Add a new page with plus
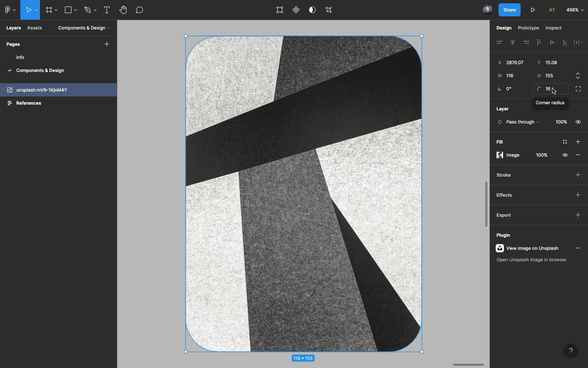588x368 pixels. [x=107, y=44]
